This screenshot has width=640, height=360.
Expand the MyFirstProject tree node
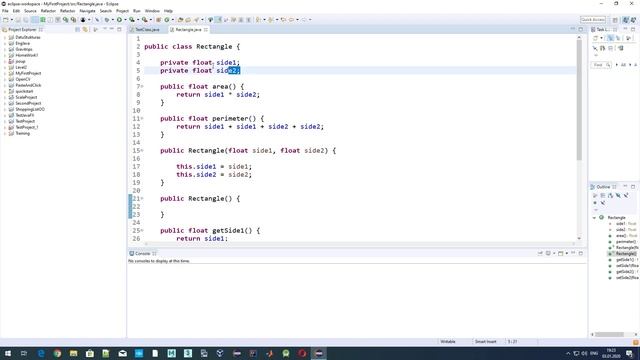point(5,73)
